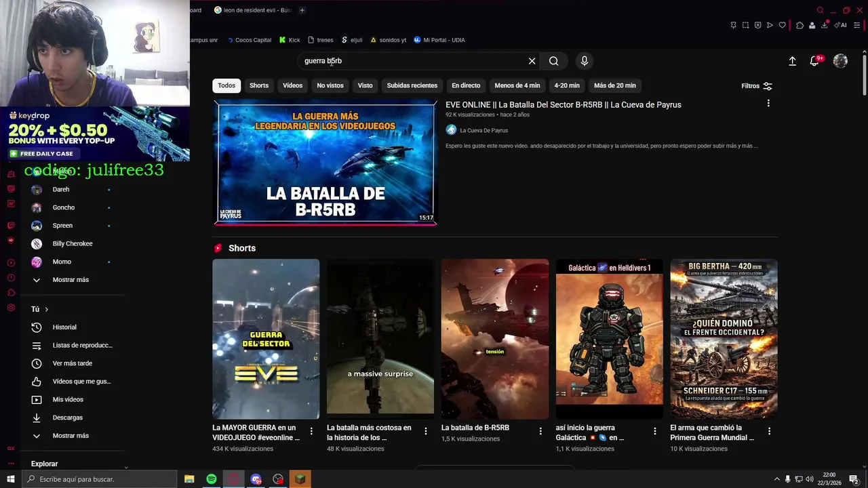Open the Tú section chevron
The image size is (868, 488).
[x=46, y=309]
